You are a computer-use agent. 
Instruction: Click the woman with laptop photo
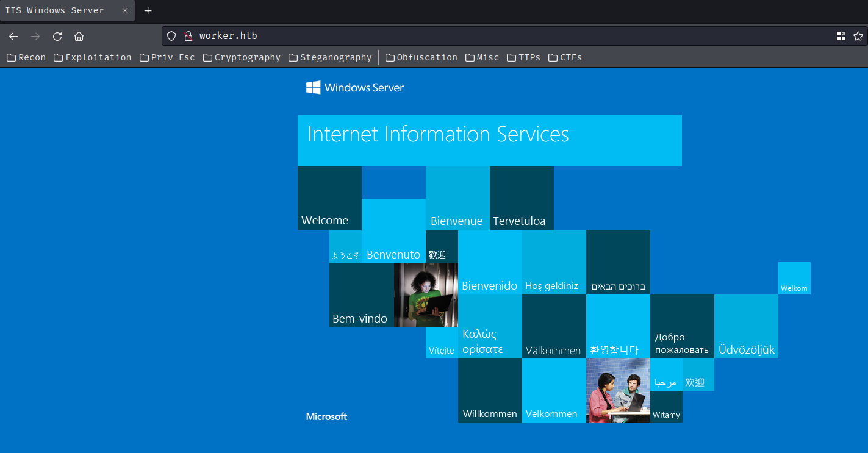click(x=426, y=294)
